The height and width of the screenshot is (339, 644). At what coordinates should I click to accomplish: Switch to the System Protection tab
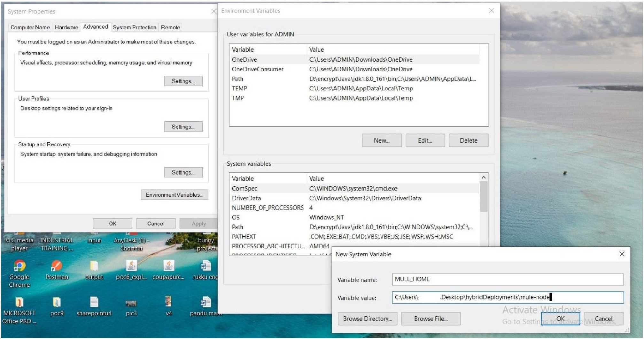tap(134, 27)
